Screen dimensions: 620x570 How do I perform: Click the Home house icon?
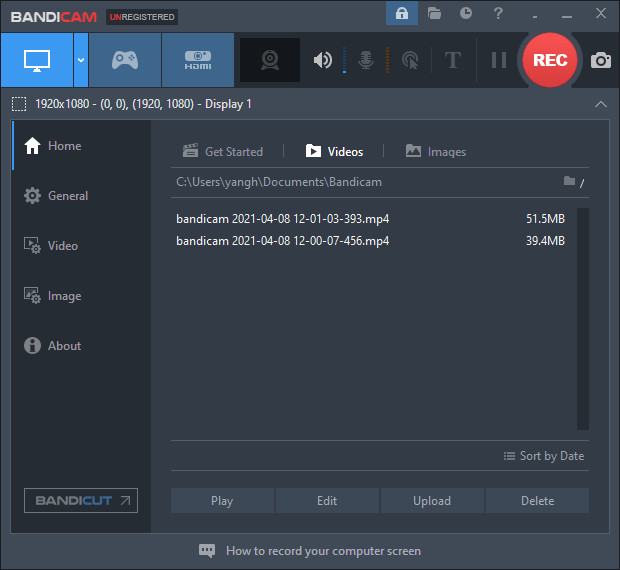pos(32,145)
